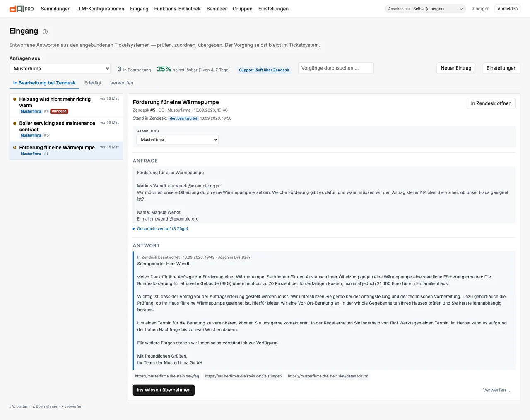This screenshot has width=530, height=420.
Task: Select ticket 'Boiler servicing and maintenance contract'
Action: pyautogui.click(x=66, y=129)
